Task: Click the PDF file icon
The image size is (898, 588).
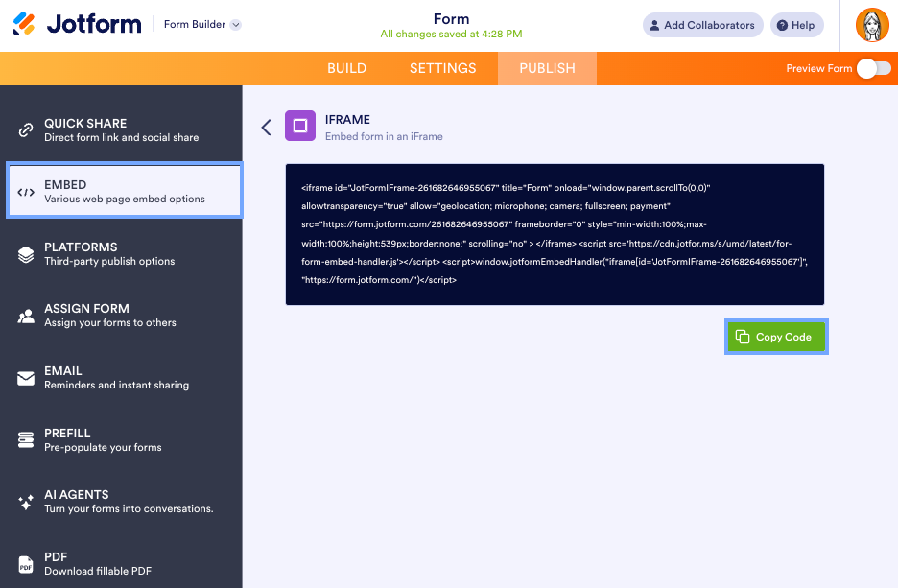Action: point(26,565)
